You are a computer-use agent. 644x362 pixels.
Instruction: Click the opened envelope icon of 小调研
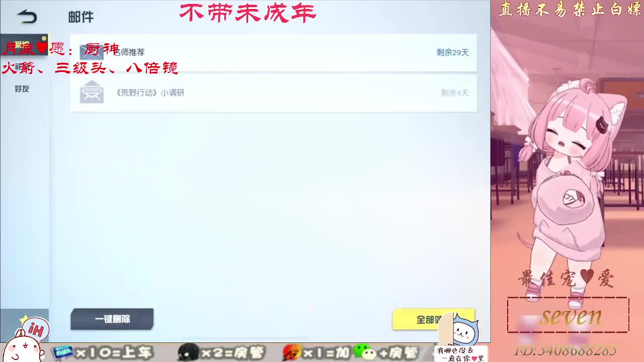[x=92, y=93]
